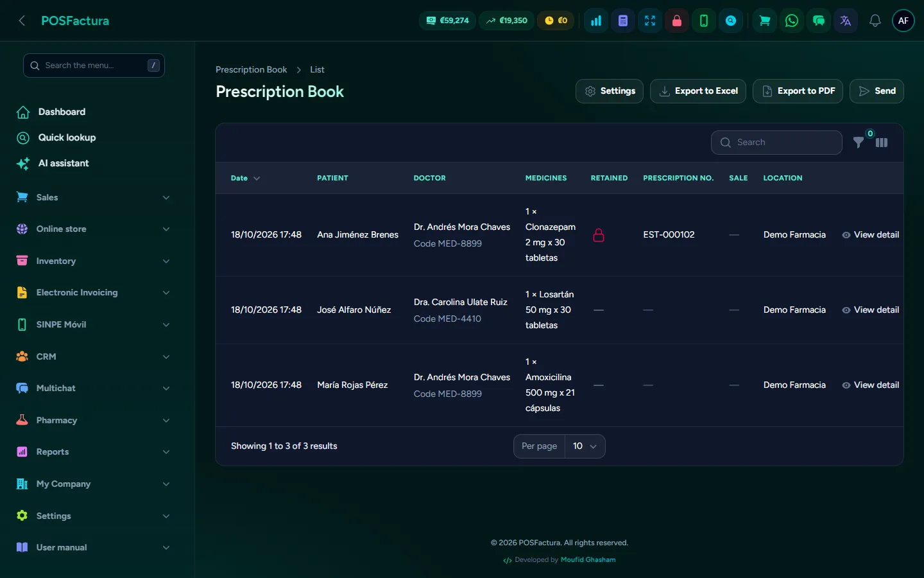The image size is (924, 578).
Task: Click the blue quick lookup magnifier icon
Action: [x=731, y=21]
